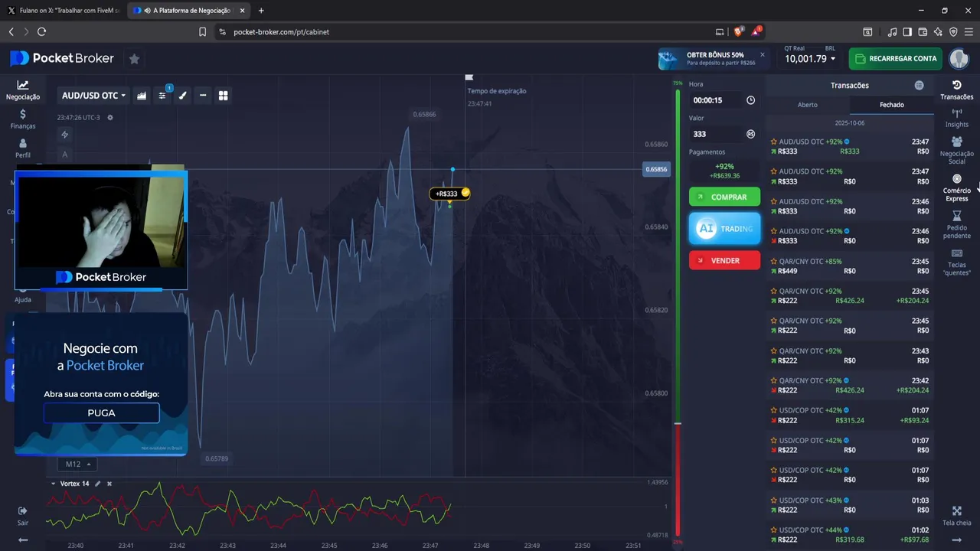Click the expiration time flag marker
This screenshot has width=980, height=551.
click(x=469, y=77)
